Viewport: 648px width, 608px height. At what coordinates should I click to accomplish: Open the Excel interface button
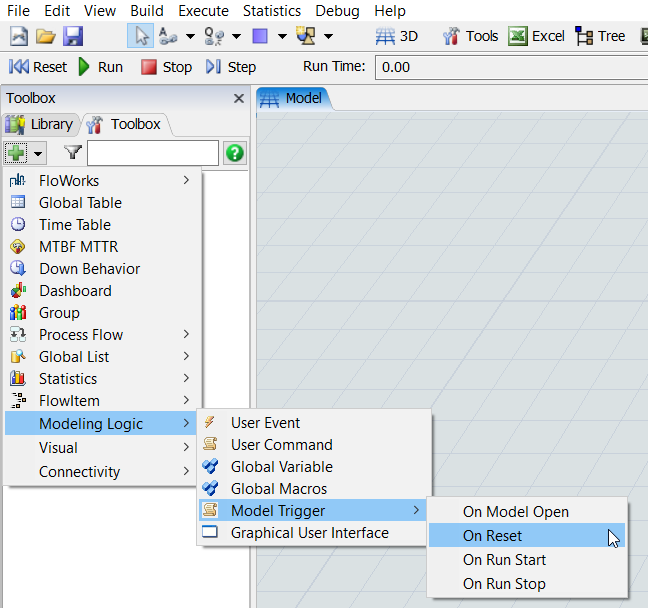[x=537, y=36]
